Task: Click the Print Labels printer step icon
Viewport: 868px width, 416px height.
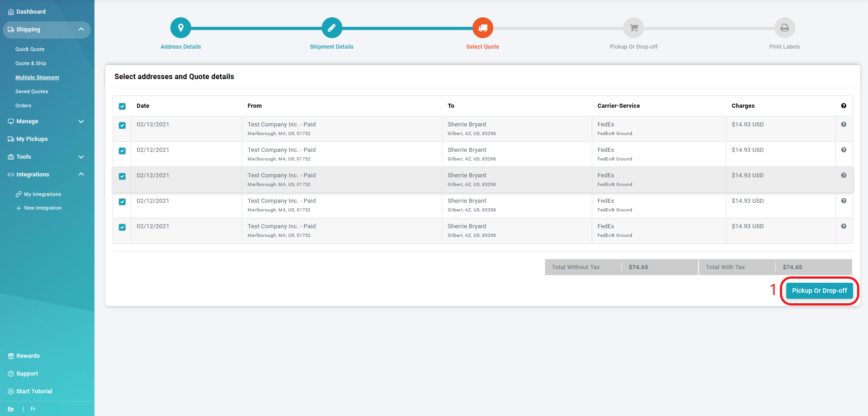Action: (x=784, y=28)
